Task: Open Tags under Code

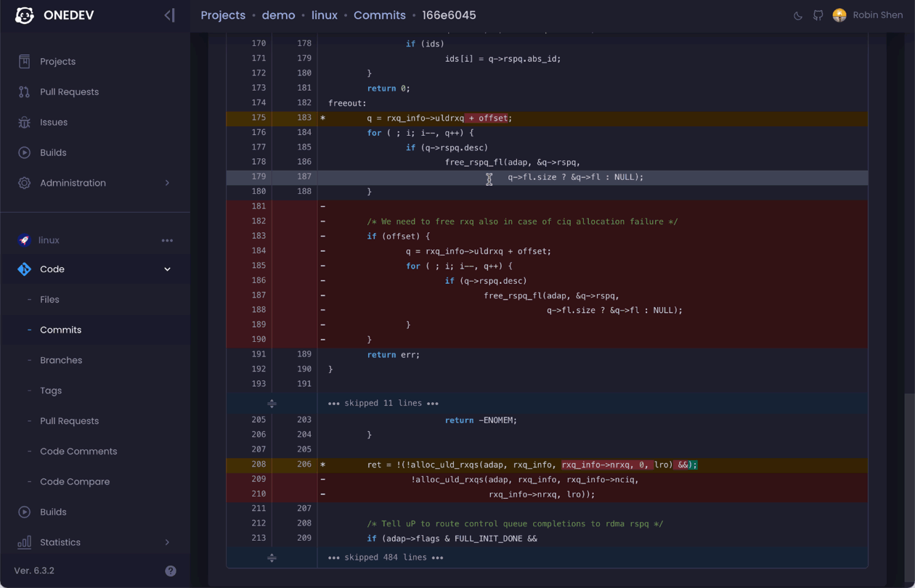Action: click(51, 391)
